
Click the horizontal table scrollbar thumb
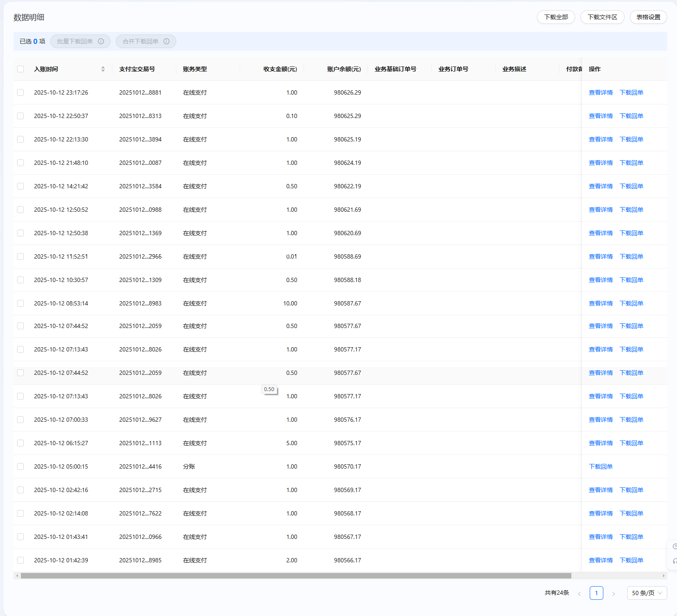click(296, 576)
